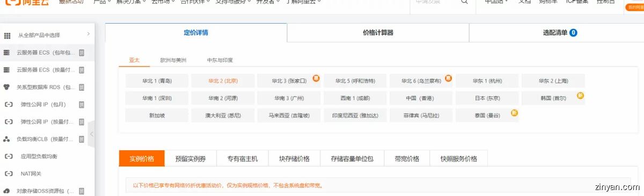Open calculator icon for 云服务器 ECS 包年包月
Image resolution: width=644 pixels, height=196 pixels.
point(82,53)
